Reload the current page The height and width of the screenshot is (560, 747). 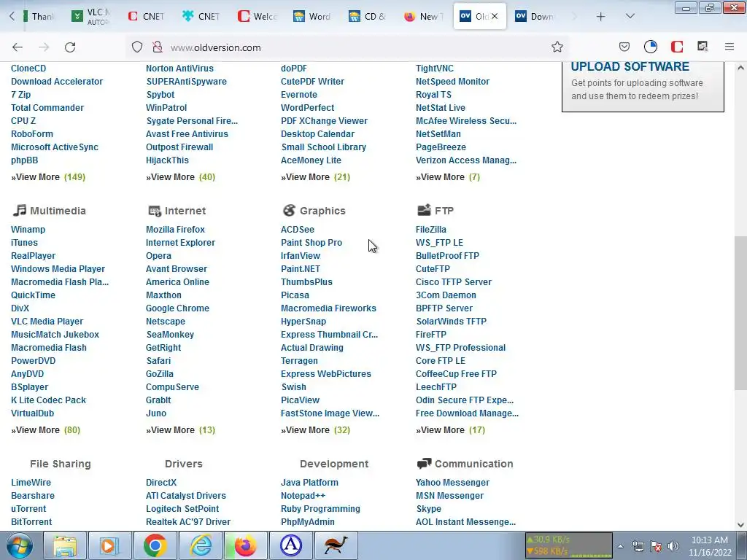coord(70,47)
